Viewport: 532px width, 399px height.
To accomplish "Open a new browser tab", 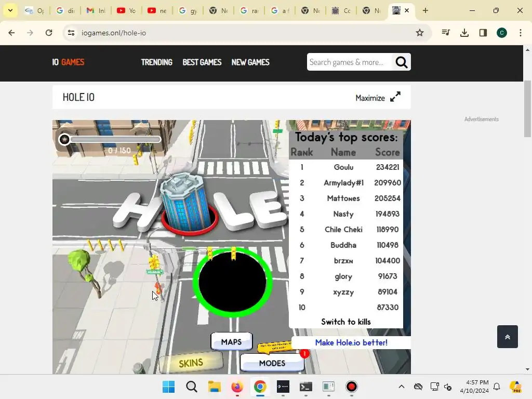I will pyautogui.click(x=425, y=10).
